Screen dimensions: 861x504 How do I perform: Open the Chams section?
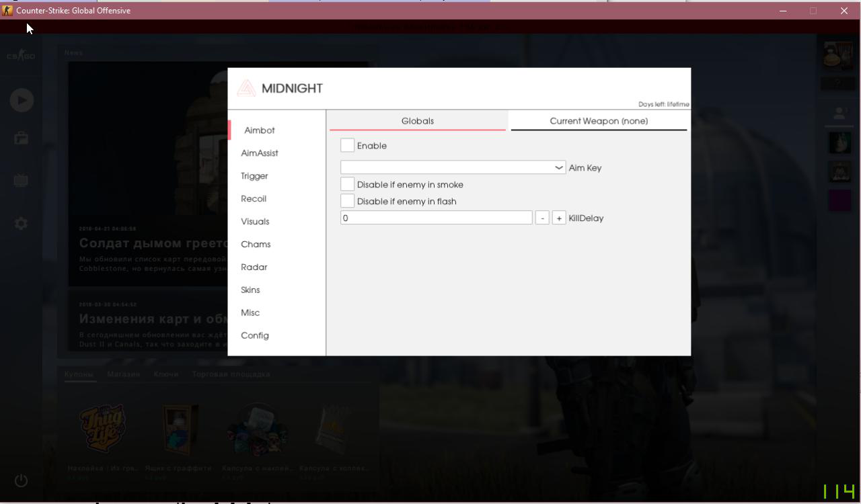point(256,245)
